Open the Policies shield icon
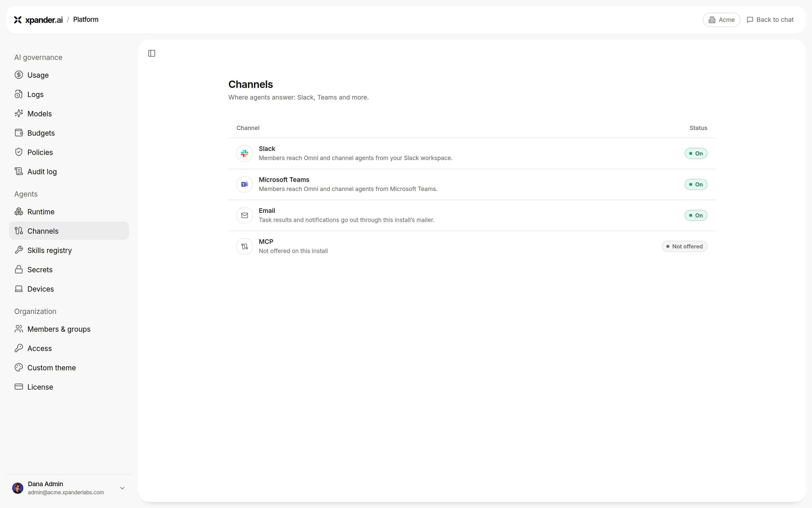This screenshot has height=508, width=812. point(19,152)
